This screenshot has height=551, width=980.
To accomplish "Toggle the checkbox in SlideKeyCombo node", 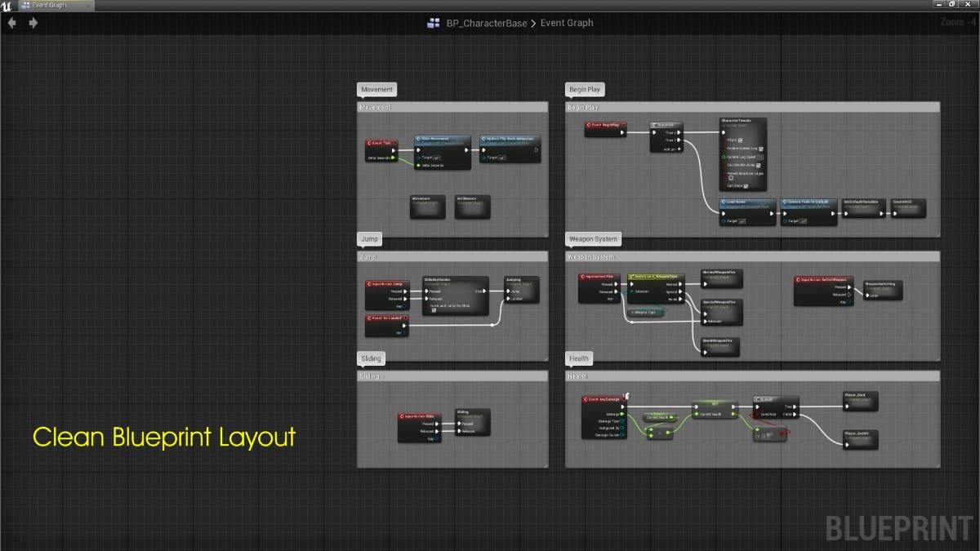I will point(434,310).
